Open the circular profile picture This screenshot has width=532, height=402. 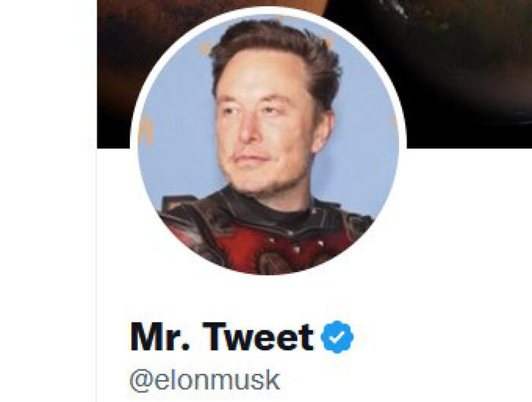pyautogui.click(x=268, y=144)
